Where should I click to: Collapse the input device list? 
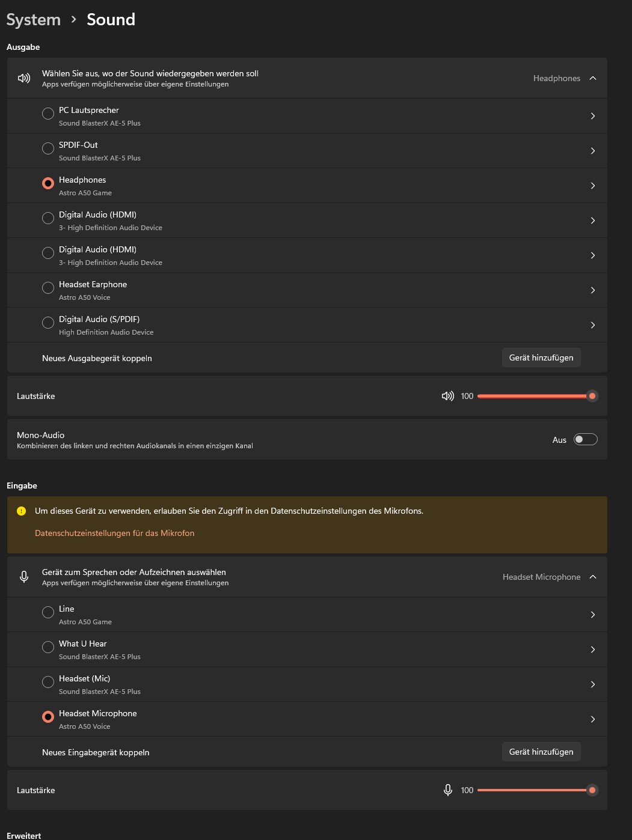pos(593,577)
